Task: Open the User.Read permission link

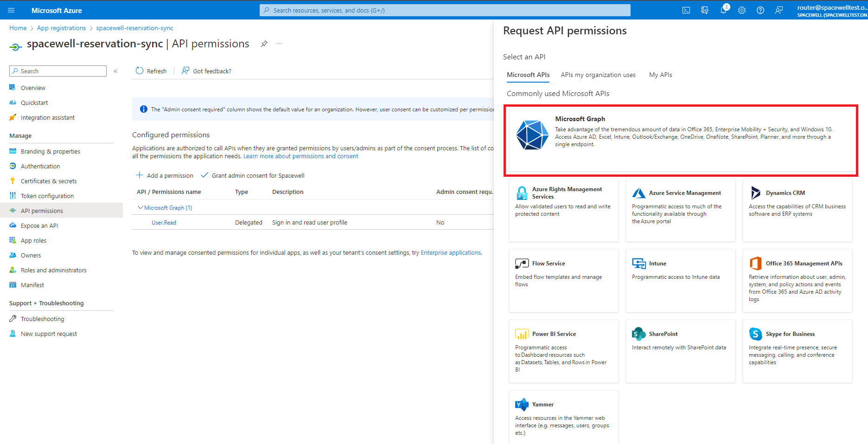Action: click(x=164, y=223)
